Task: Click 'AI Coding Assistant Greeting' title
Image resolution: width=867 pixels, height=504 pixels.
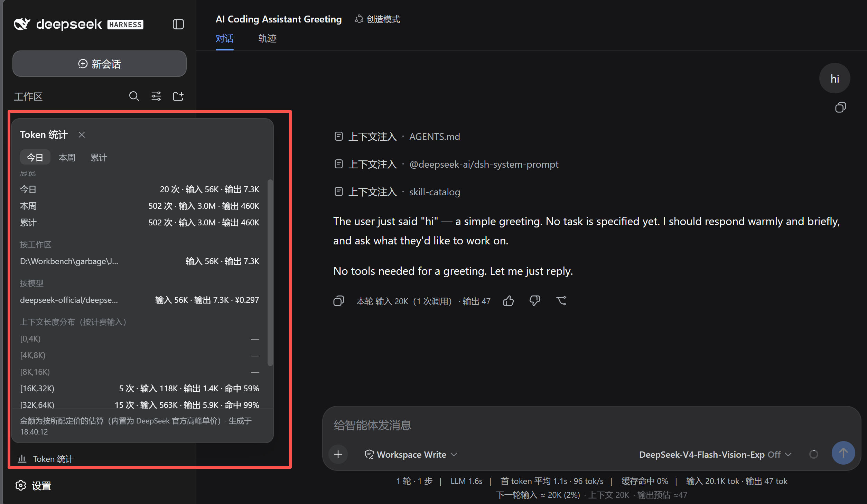Action: [278, 19]
